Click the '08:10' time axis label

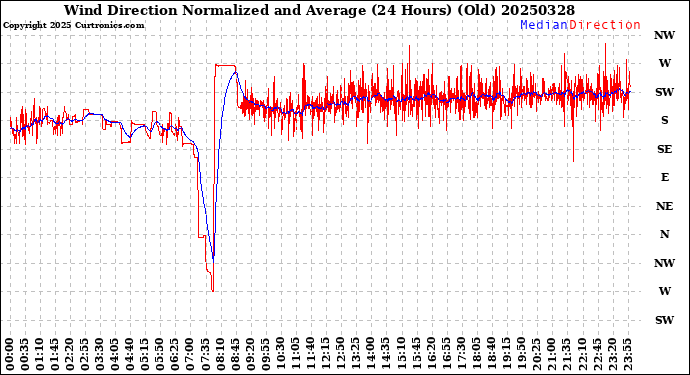[x=220, y=354]
